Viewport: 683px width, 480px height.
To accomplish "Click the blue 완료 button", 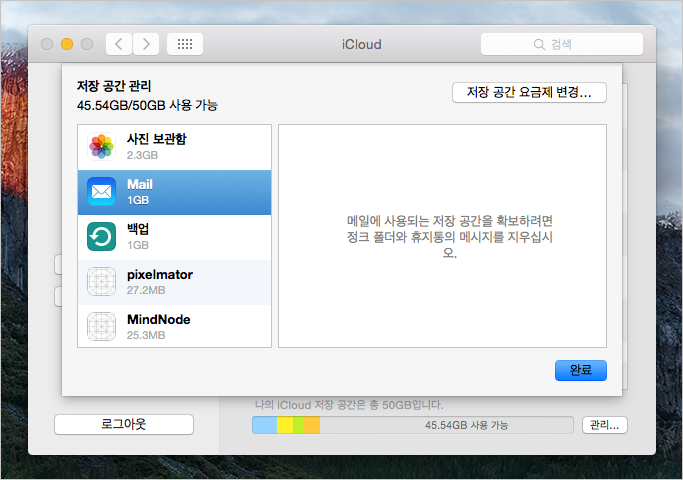I will click(x=580, y=370).
